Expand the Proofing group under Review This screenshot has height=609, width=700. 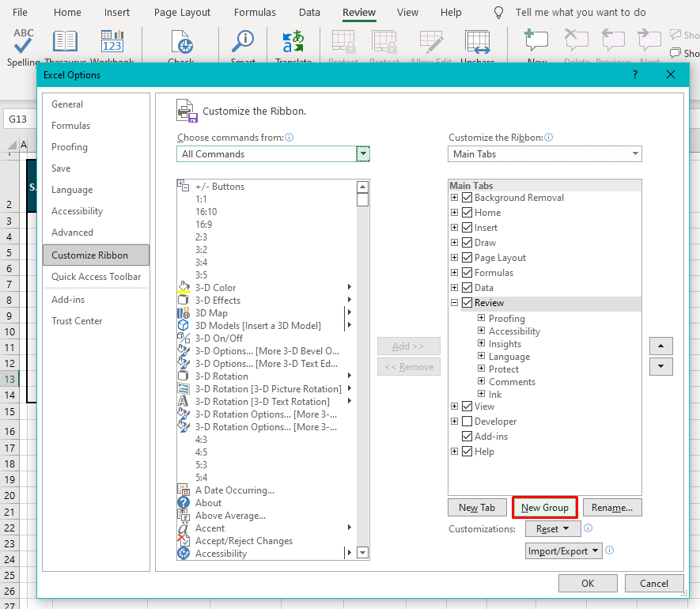tap(480, 317)
